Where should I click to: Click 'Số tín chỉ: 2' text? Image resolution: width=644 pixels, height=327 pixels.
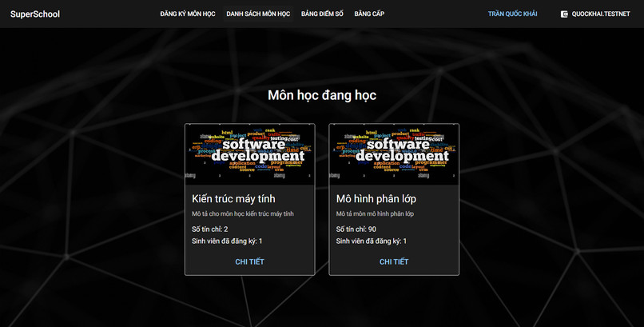tap(210, 229)
